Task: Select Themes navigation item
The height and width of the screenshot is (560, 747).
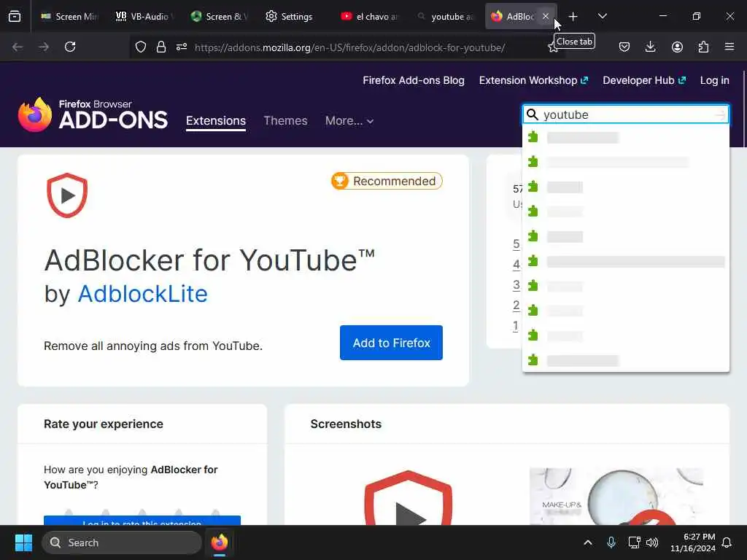Action: pyautogui.click(x=285, y=121)
